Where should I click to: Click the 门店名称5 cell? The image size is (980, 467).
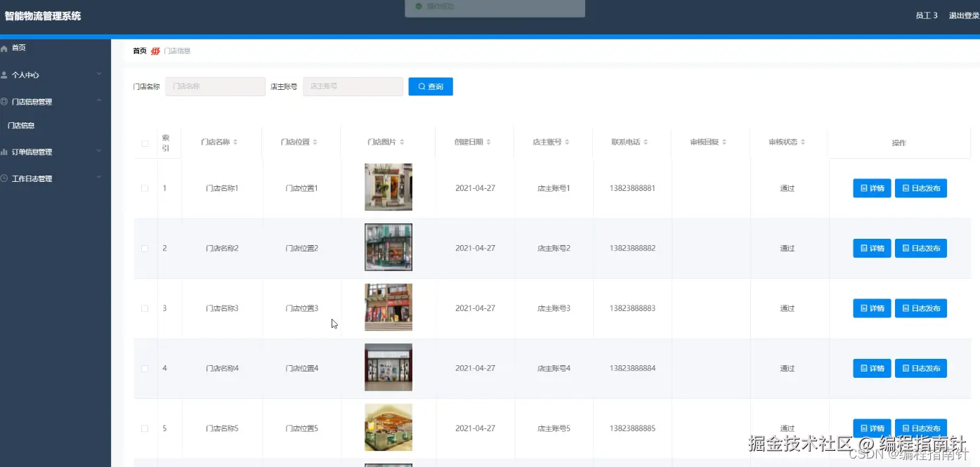click(x=222, y=428)
